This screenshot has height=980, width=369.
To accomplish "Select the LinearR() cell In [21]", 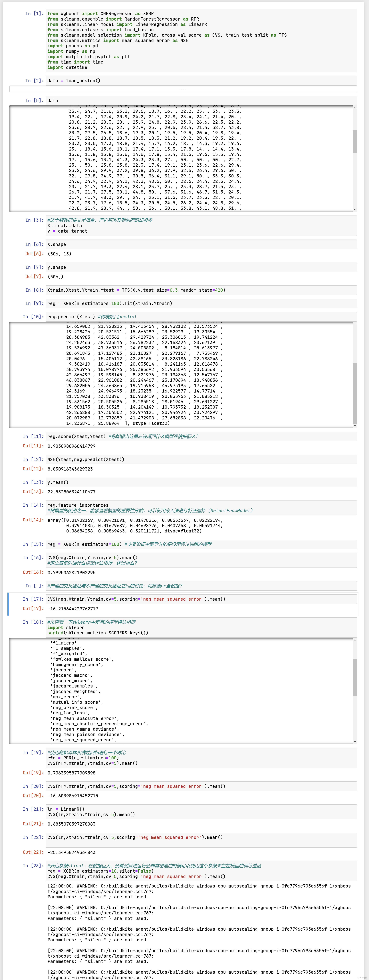I will [201, 812].
